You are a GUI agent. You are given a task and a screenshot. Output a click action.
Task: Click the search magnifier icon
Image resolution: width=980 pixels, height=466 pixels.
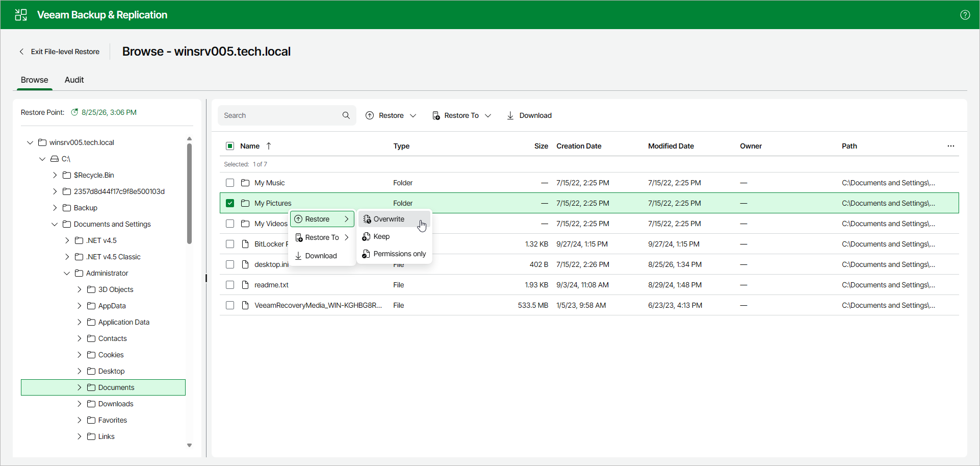(346, 115)
